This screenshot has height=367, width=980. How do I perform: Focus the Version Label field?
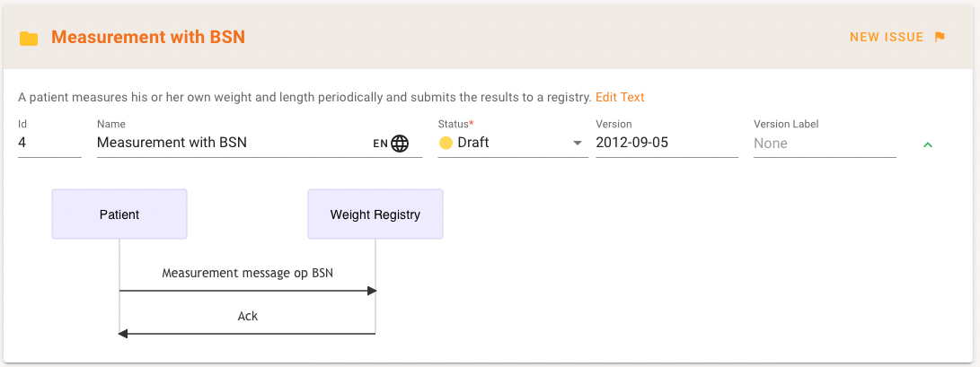coord(824,143)
